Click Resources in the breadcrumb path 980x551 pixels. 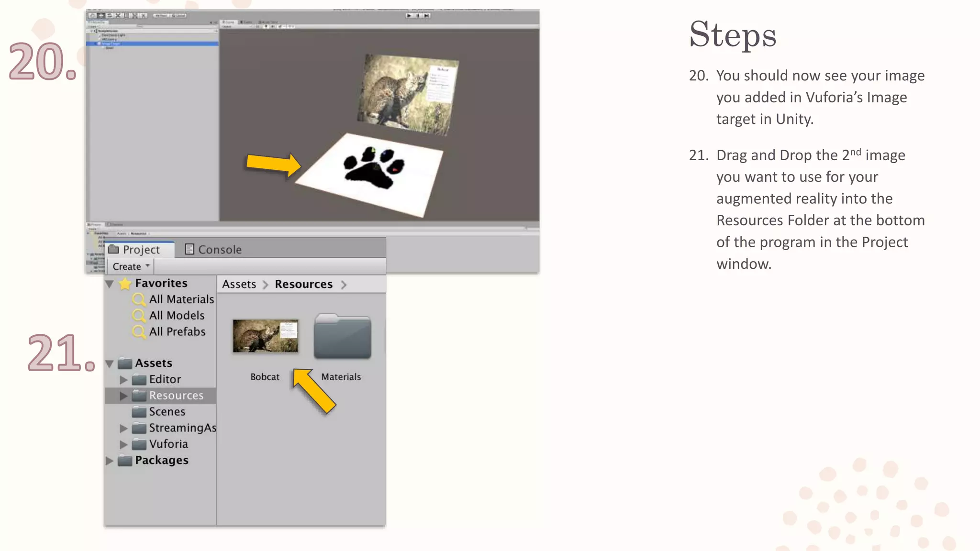[x=303, y=284]
